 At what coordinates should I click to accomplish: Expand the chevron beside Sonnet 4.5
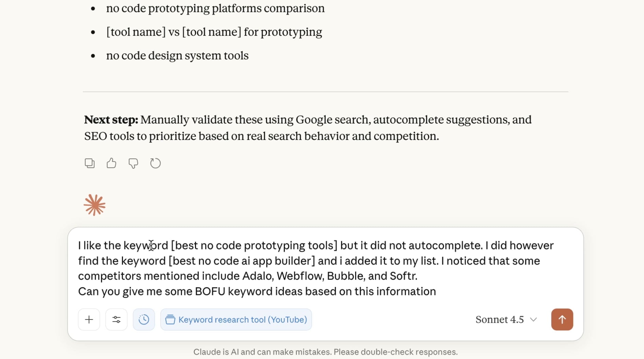[533, 319]
